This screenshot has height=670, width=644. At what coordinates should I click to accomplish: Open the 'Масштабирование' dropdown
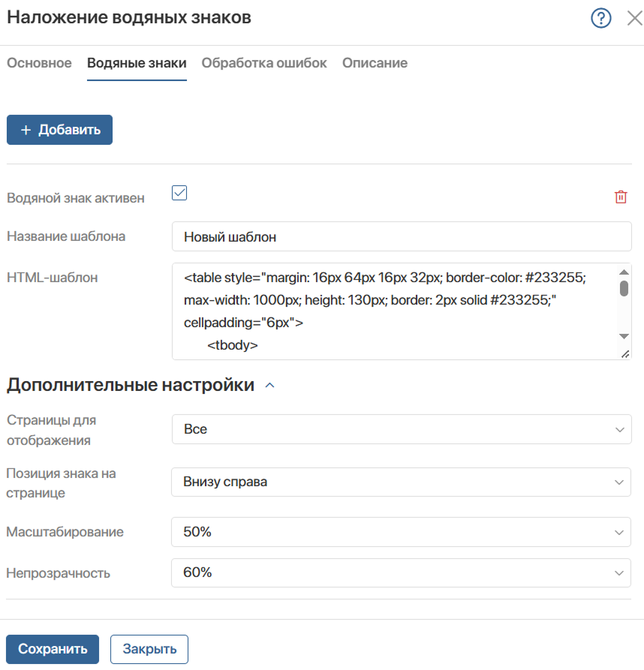pyautogui.click(x=402, y=532)
